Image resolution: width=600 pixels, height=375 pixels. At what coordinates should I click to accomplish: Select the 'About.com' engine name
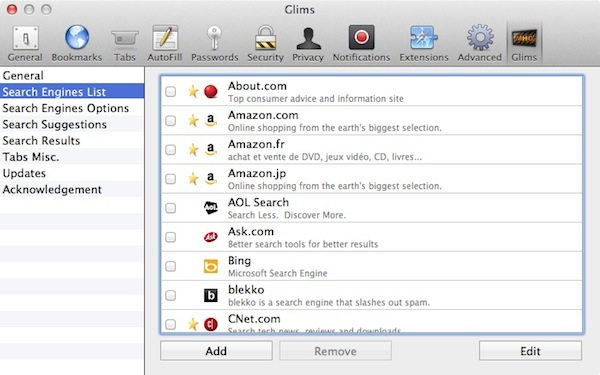coord(257,86)
